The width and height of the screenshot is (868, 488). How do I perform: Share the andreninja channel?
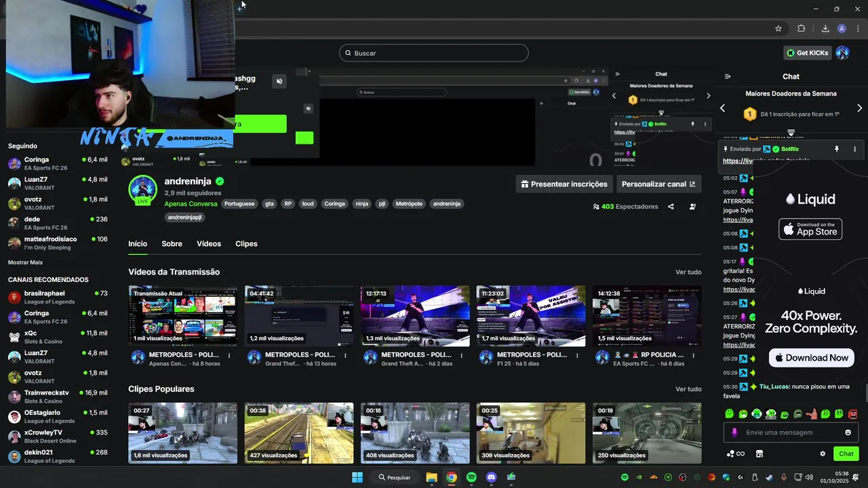click(671, 207)
